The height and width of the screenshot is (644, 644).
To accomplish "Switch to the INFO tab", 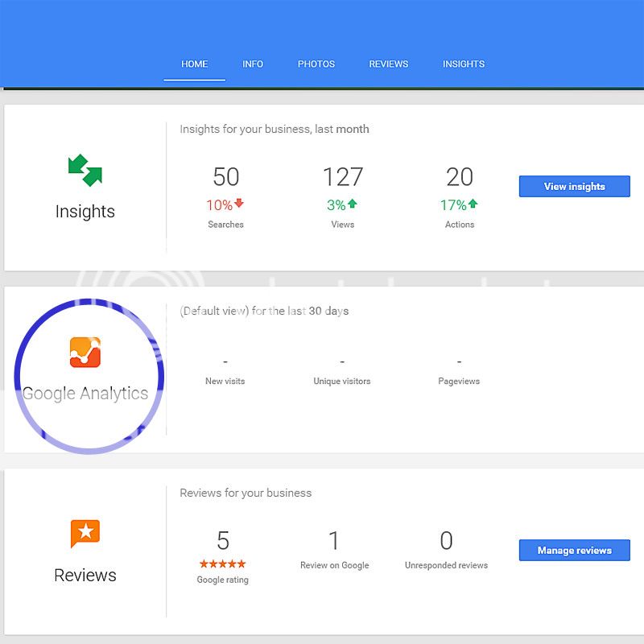I will (x=253, y=64).
